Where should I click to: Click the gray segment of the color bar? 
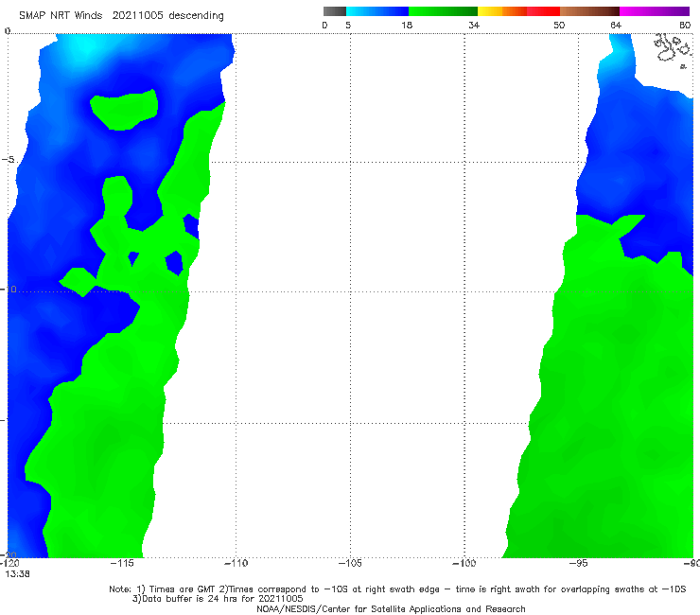(335, 11)
